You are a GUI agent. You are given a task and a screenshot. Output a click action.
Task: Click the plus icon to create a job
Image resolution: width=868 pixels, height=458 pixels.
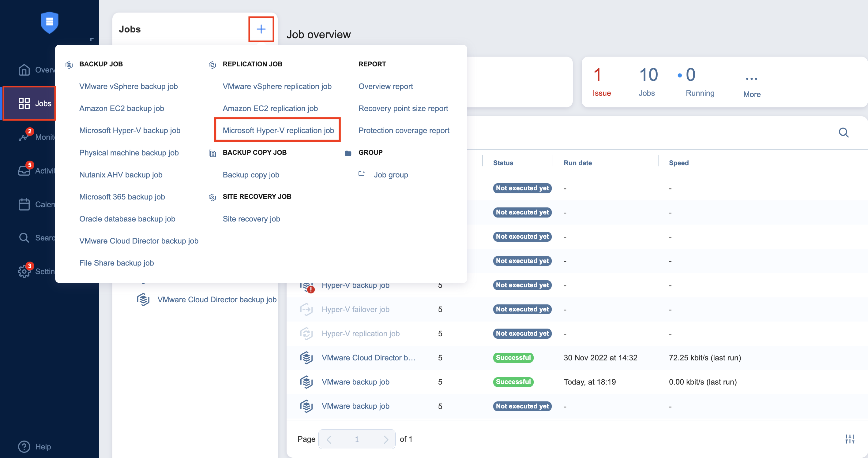261,29
